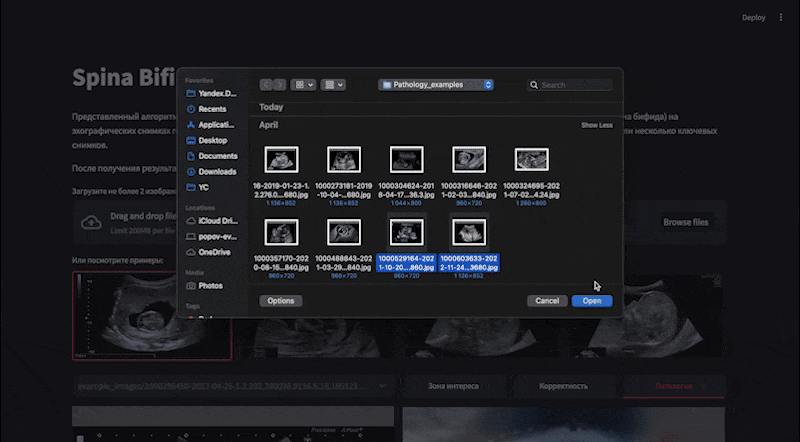Click the cloud upload icon in uploader
The image size is (800, 442).
(x=91, y=223)
